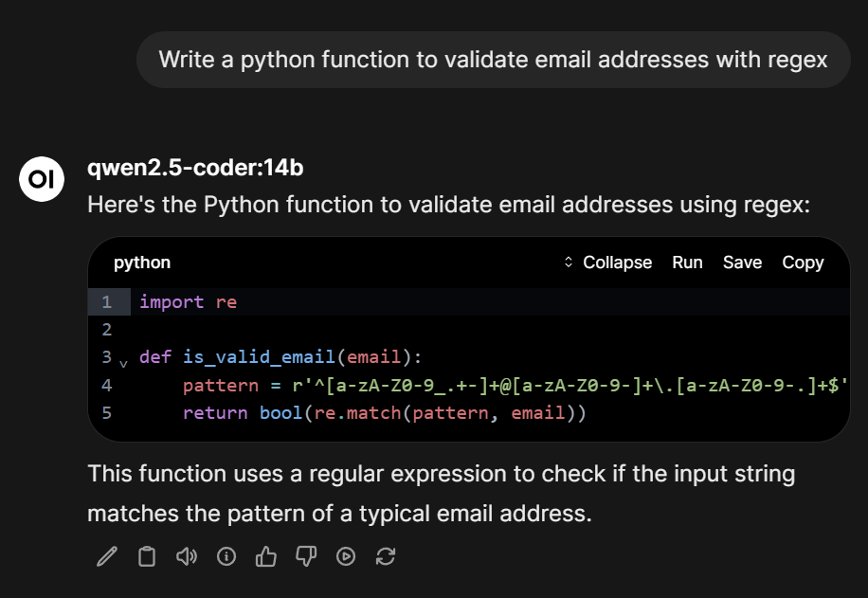The width and height of the screenshot is (868, 598).
Task: Copy the code from the code block
Action: coord(803,263)
